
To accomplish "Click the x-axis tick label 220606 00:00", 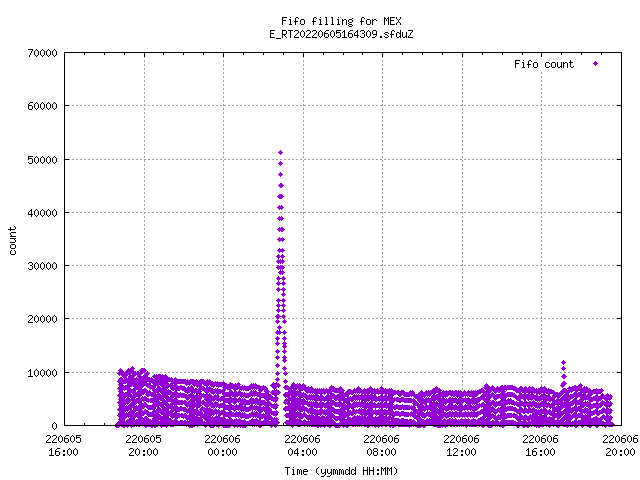I will click(x=222, y=446).
